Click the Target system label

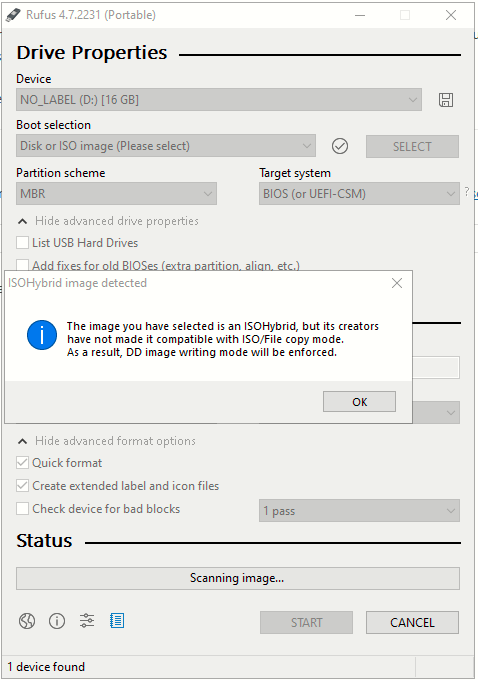(x=295, y=173)
